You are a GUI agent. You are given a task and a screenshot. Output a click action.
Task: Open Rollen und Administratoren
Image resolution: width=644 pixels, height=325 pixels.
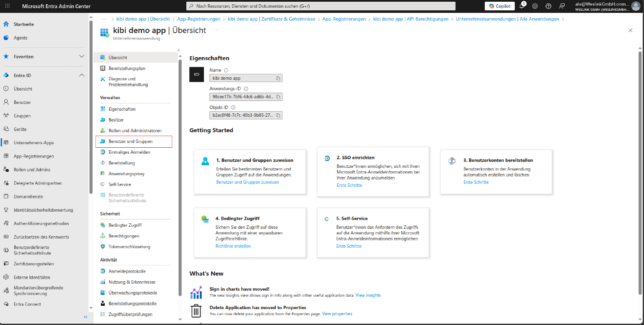click(x=136, y=131)
